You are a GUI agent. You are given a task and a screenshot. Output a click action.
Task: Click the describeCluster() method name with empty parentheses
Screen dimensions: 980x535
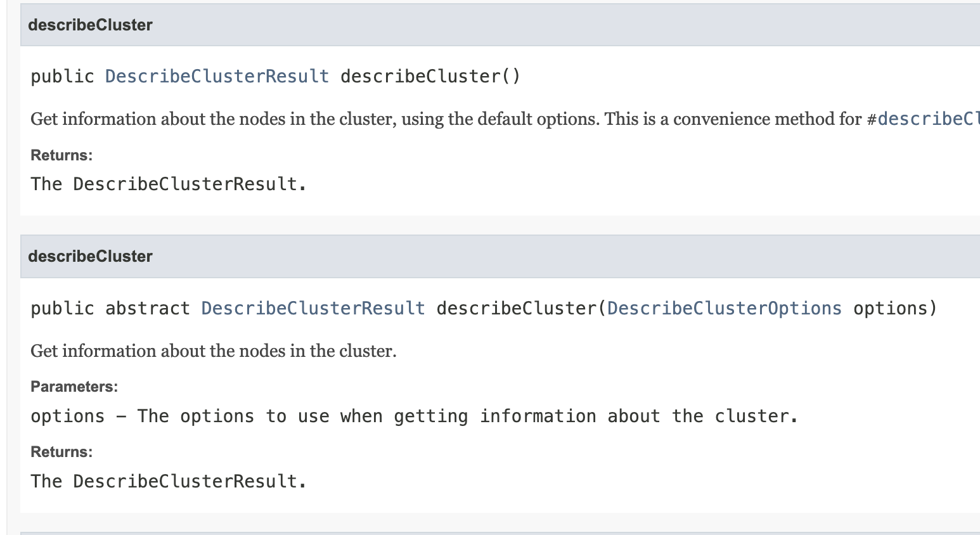pos(430,77)
